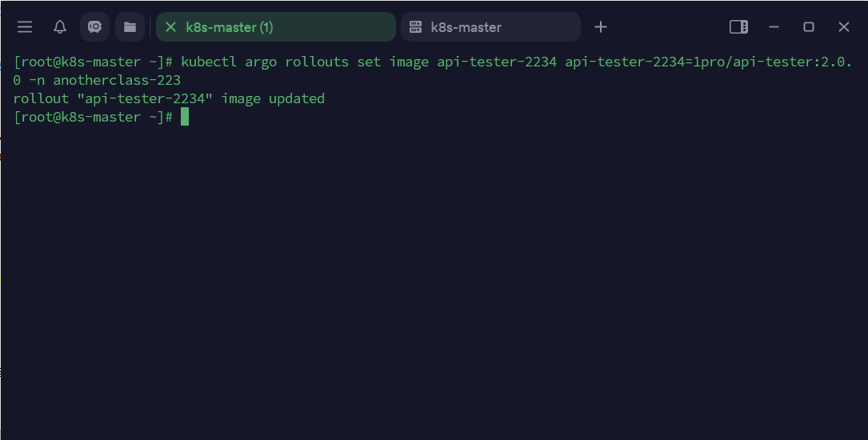This screenshot has width=868, height=440.
Task: Click the first '[root@k8s-master ~]#' prompt
Action: [x=94, y=62]
